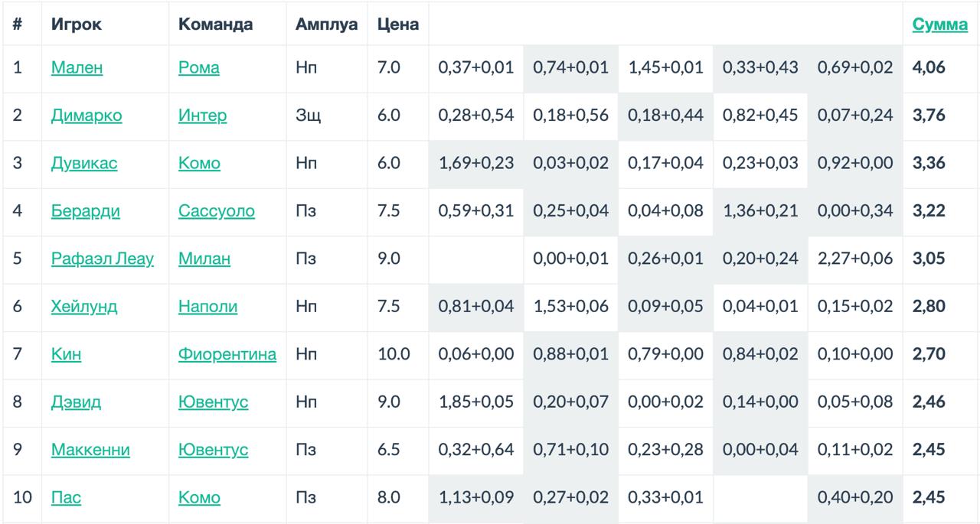Open Берарди player page

[x=85, y=211]
